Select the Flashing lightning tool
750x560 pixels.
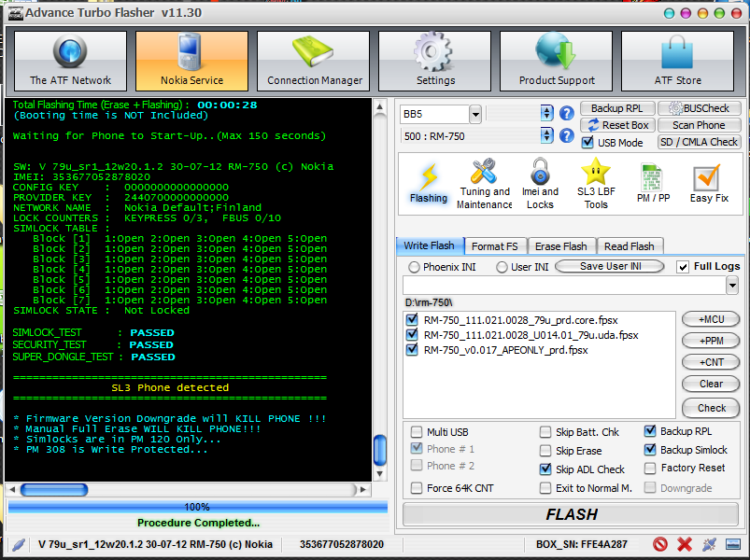pos(429,184)
